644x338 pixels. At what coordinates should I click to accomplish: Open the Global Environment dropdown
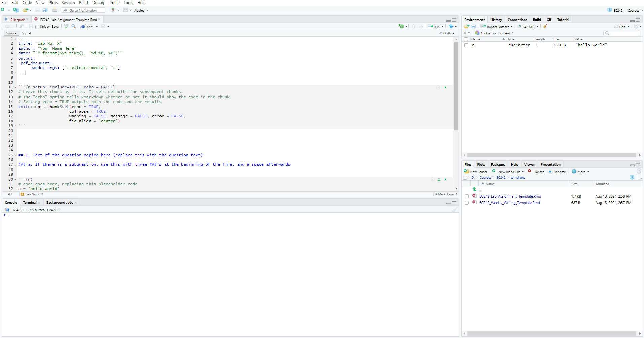tap(494, 33)
